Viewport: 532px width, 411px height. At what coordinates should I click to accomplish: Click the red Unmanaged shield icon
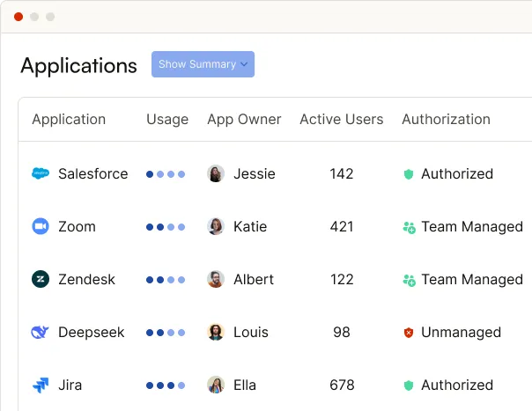(409, 333)
